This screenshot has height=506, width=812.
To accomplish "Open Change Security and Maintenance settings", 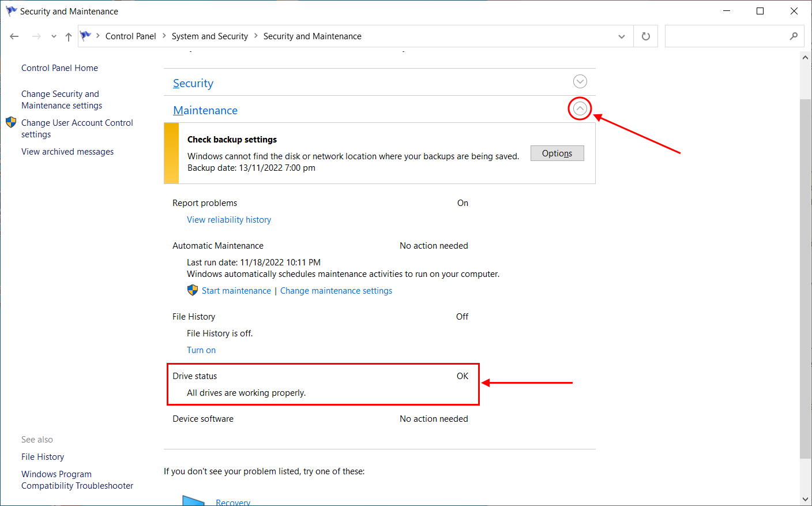I will click(x=62, y=100).
